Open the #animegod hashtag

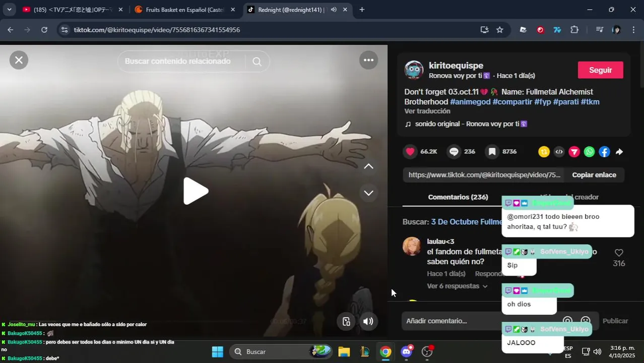(470, 102)
